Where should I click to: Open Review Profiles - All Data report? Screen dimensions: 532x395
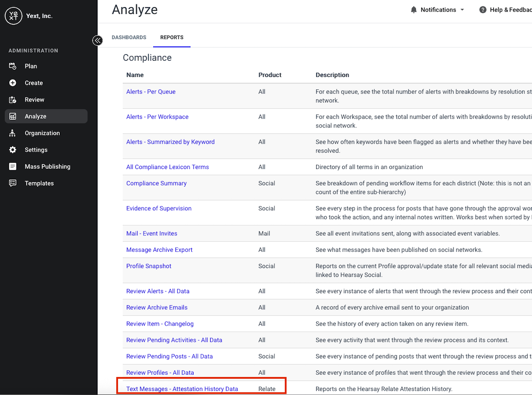160,373
